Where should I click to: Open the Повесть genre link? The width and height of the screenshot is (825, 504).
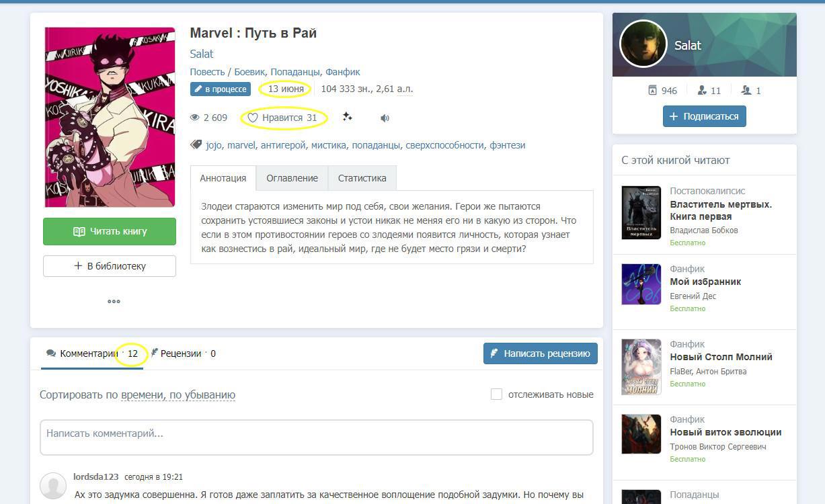coord(207,72)
